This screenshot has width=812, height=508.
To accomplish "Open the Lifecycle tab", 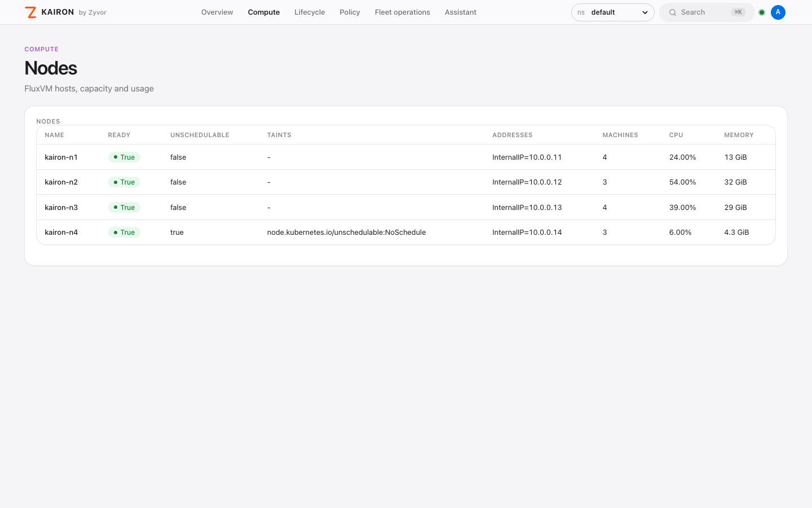I will coord(310,12).
